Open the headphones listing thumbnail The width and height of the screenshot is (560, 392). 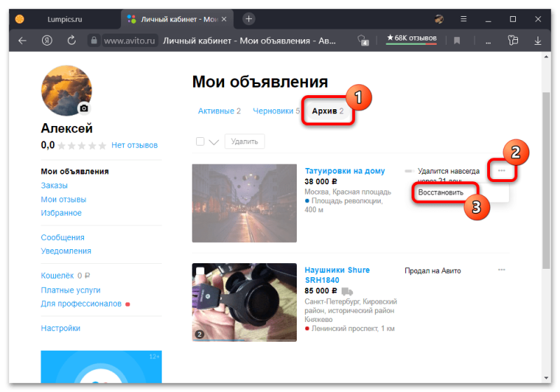(x=244, y=302)
